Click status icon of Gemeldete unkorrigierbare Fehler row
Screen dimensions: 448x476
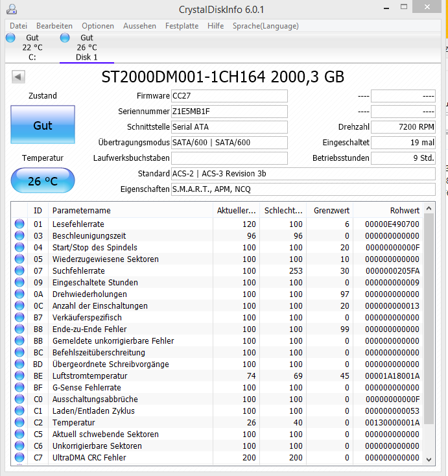click(19, 341)
